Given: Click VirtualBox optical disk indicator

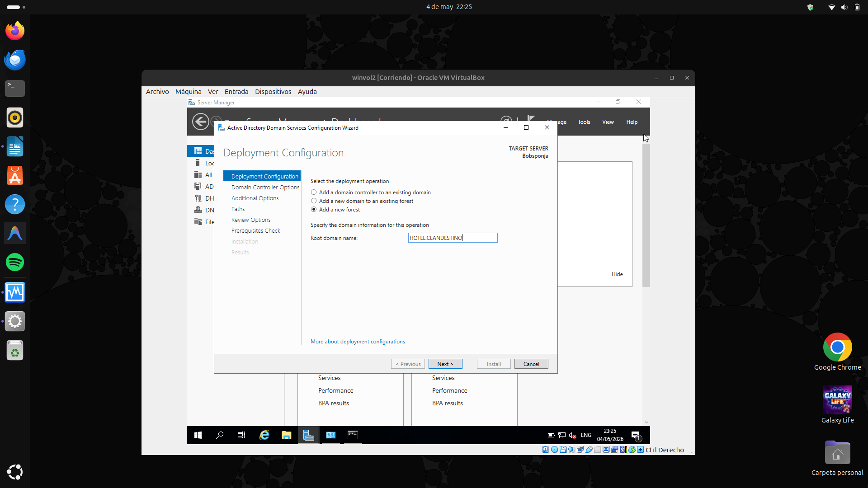Looking at the screenshot, I should [554, 450].
